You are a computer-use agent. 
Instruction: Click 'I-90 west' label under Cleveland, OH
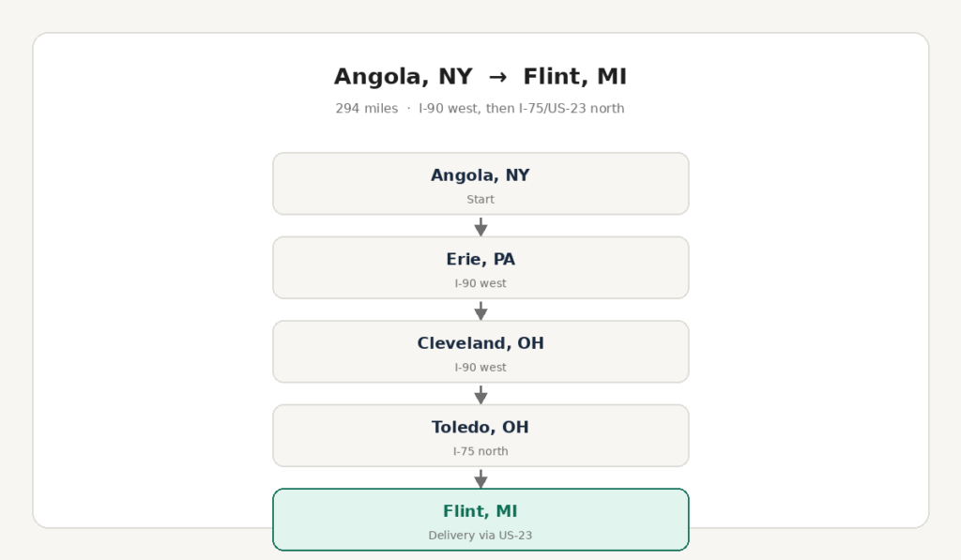480,367
